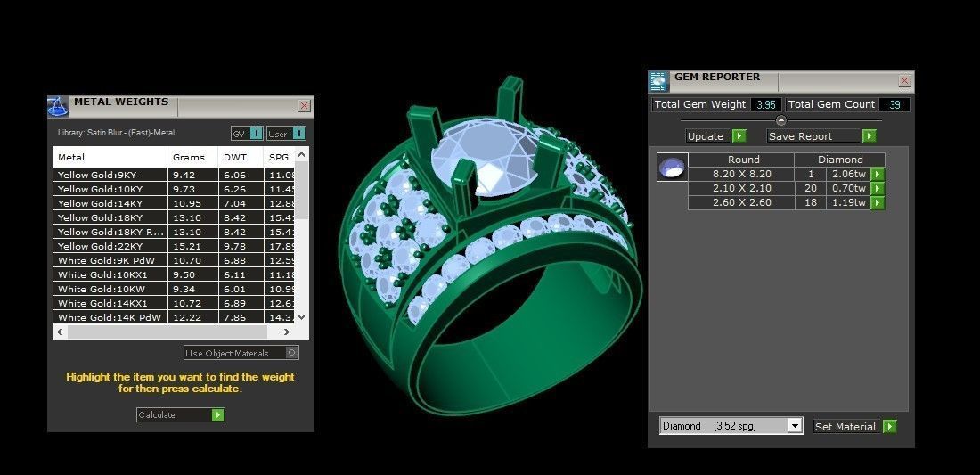
Task: Close the Metal Weights panel
Action: click(305, 106)
